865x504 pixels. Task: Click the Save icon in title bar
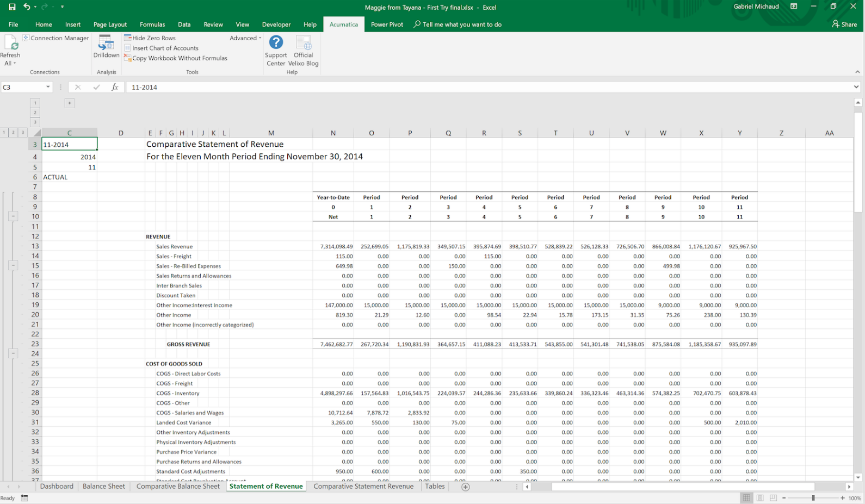pyautogui.click(x=12, y=7)
